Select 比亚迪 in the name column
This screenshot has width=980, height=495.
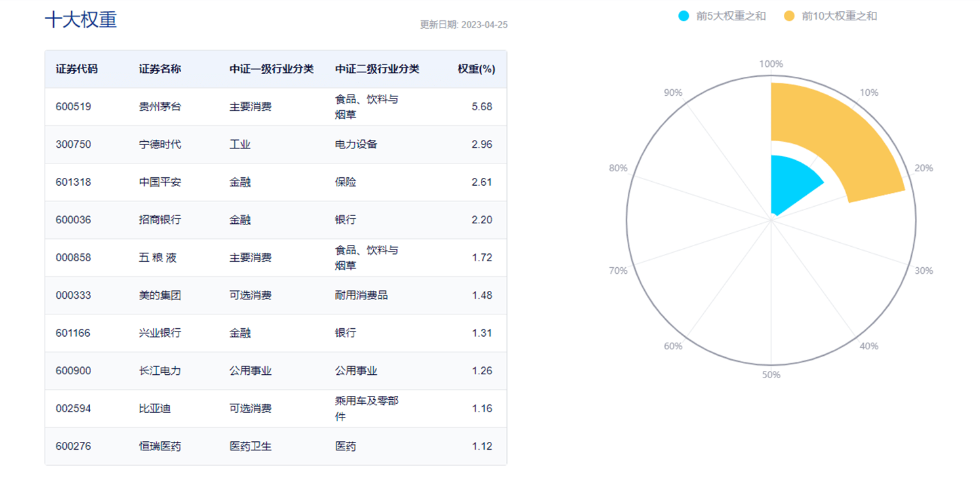[x=155, y=408]
